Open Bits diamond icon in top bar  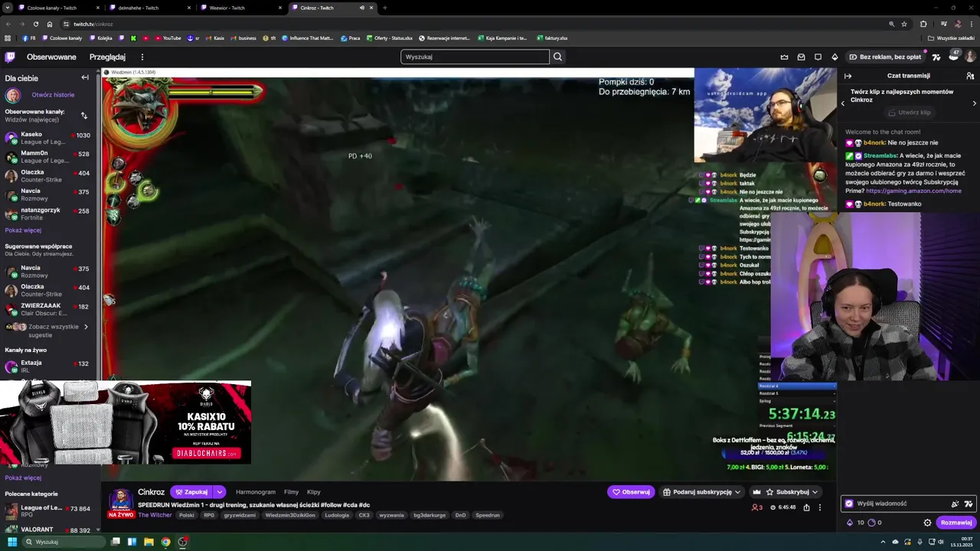[x=835, y=57]
